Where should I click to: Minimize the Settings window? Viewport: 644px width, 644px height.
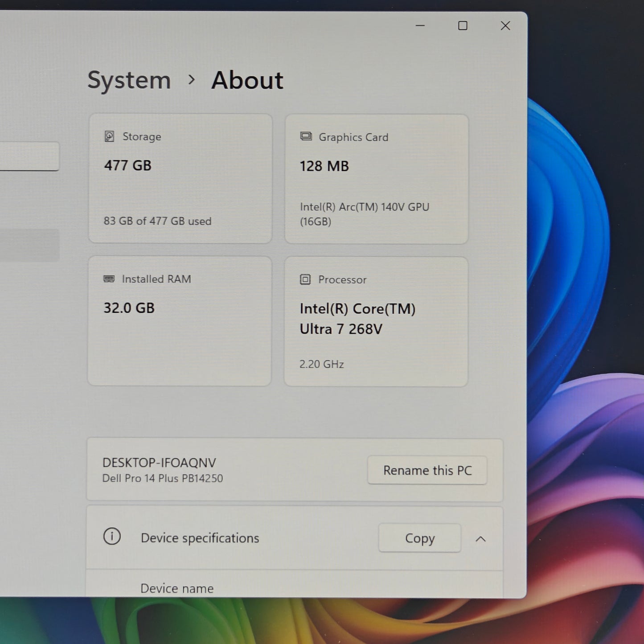(420, 26)
